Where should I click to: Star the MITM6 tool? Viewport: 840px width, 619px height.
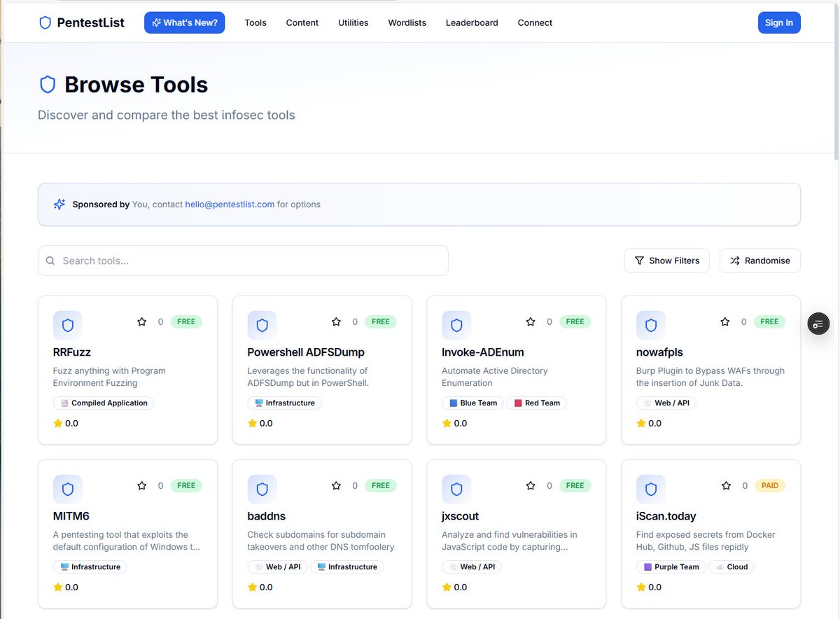pos(142,485)
